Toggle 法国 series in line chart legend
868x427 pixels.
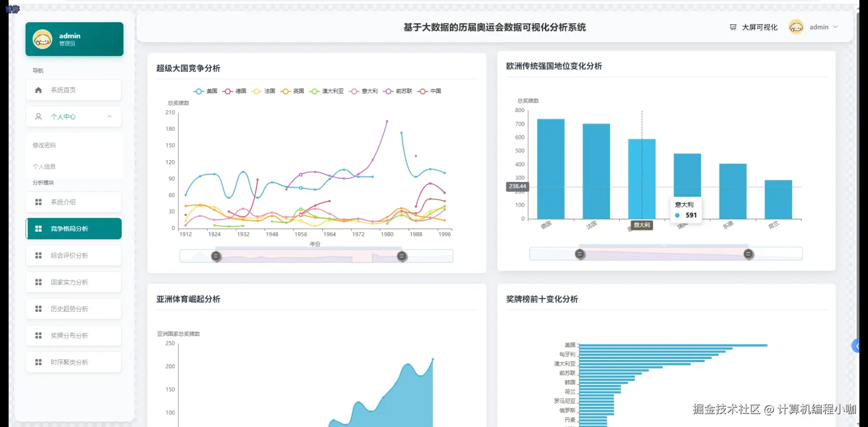coord(263,91)
